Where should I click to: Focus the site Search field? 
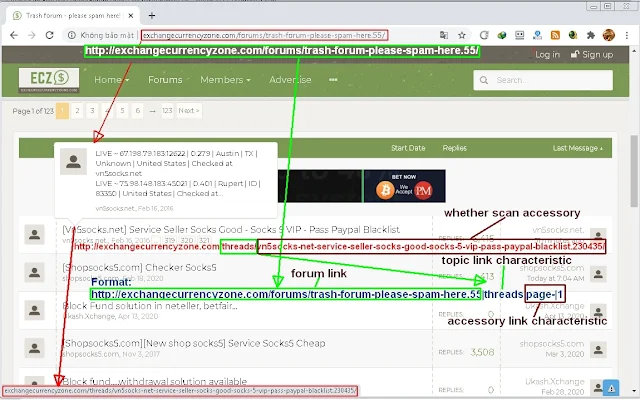(543, 80)
